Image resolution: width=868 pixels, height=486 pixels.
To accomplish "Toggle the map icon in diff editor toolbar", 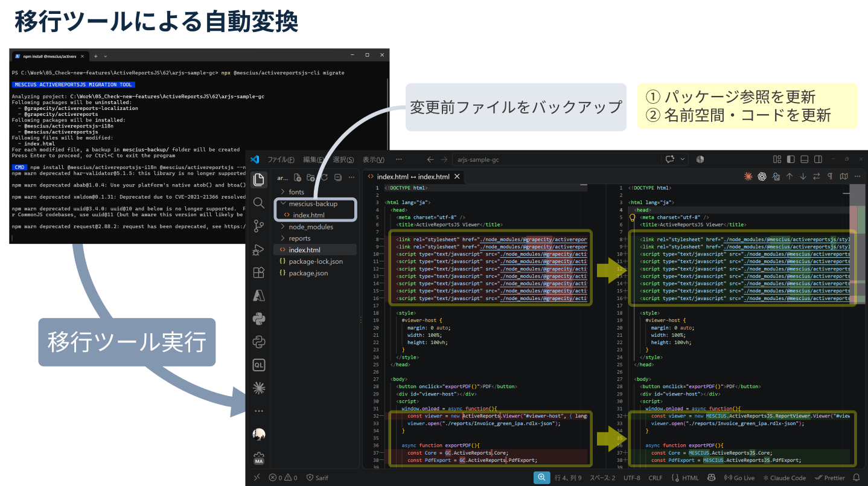I will [x=844, y=176].
